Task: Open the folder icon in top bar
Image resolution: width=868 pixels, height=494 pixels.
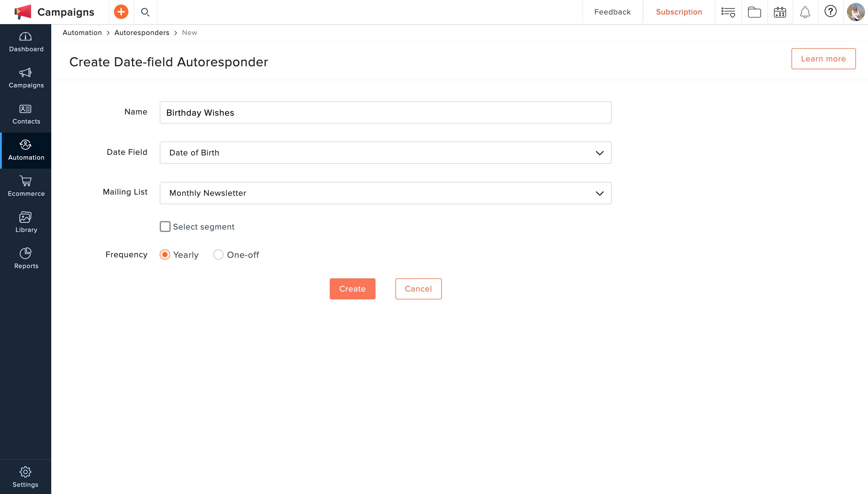Action: [754, 13]
